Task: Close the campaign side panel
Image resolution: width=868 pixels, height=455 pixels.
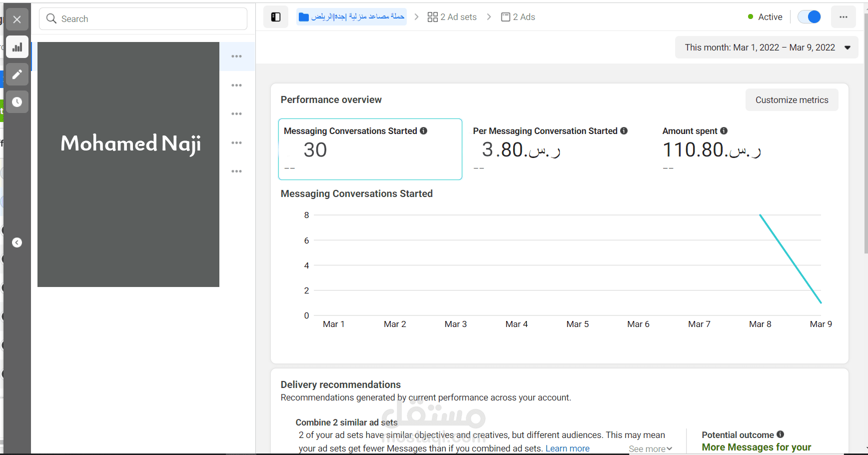Action: coord(17,19)
